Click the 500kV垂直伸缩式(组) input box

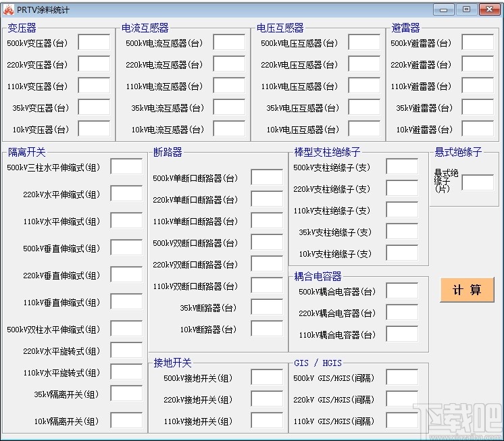(126, 247)
